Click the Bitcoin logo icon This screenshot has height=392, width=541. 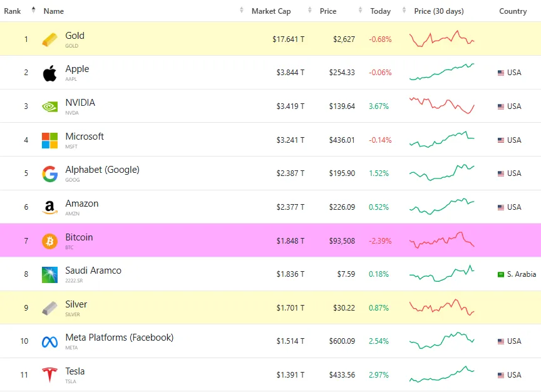49,241
